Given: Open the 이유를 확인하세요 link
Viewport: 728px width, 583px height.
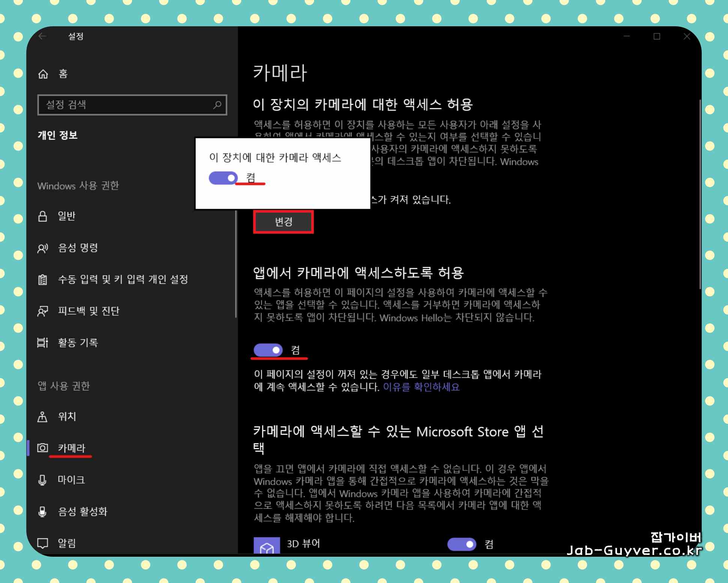Looking at the screenshot, I should pos(421,387).
